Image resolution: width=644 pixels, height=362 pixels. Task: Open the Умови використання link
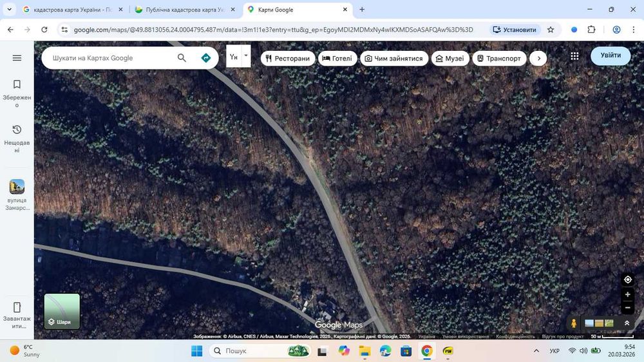tap(466, 336)
